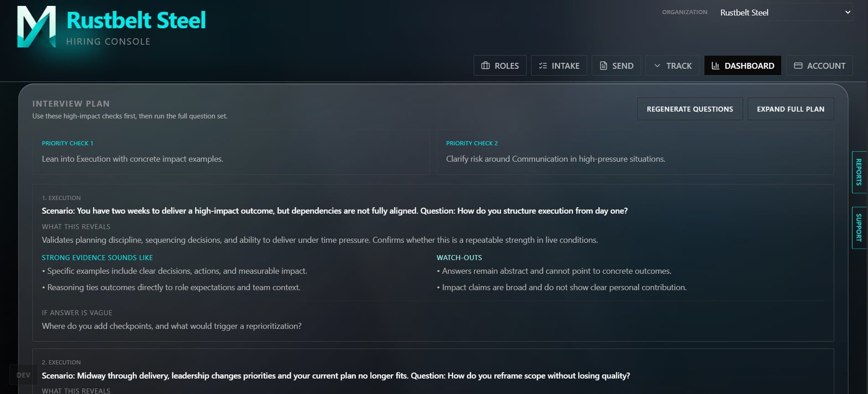Click the ORGANIZATION field label
Image resolution: width=868 pixels, height=394 pixels.
coord(685,12)
